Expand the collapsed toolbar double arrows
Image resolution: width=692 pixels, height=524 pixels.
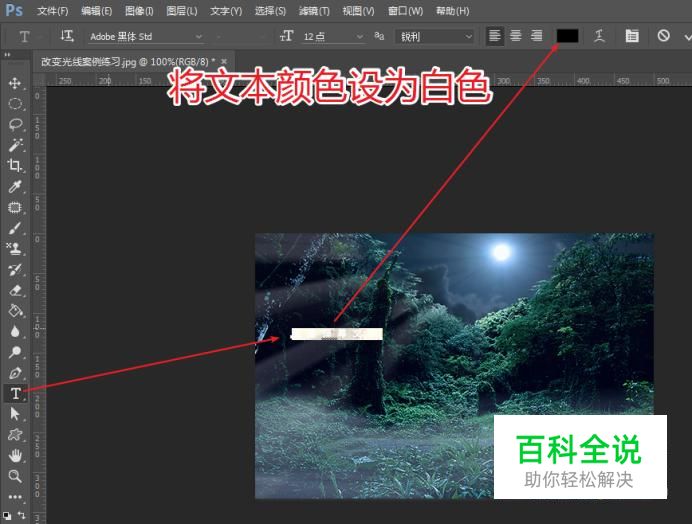click(x=7, y=55)
